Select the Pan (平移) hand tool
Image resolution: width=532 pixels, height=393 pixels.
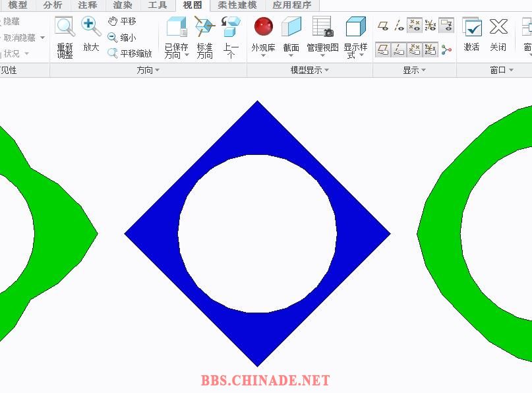122,21
